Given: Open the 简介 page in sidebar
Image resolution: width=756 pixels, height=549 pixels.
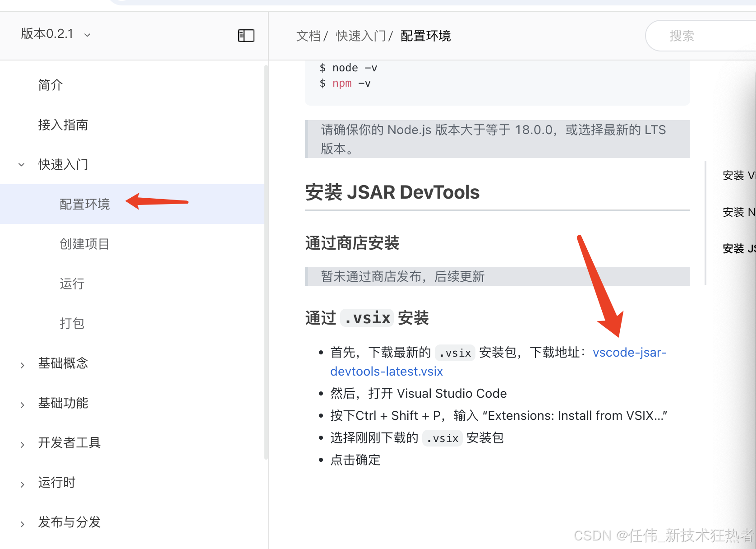Looking at the screenshot, I should point(51,85).
